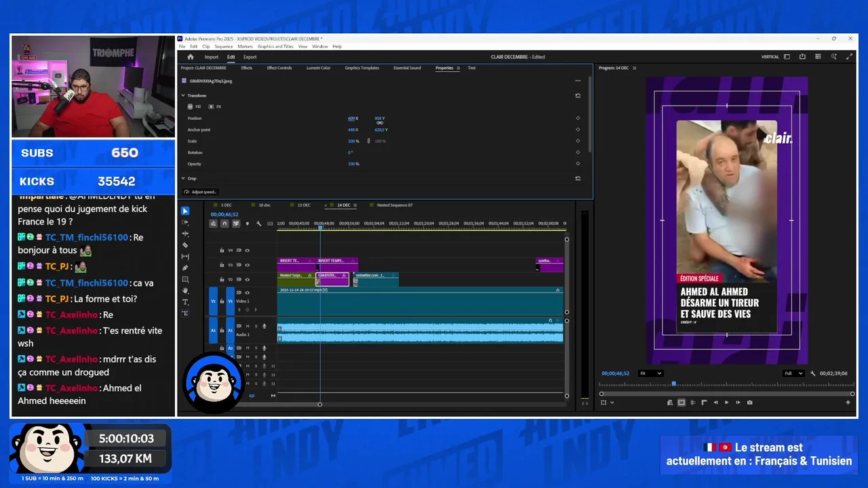Toggle snap in timeline magnet icon
Image resolution: width=868 pixels, height=488 pixels.
pyautogui.click(x=224, y=224)
